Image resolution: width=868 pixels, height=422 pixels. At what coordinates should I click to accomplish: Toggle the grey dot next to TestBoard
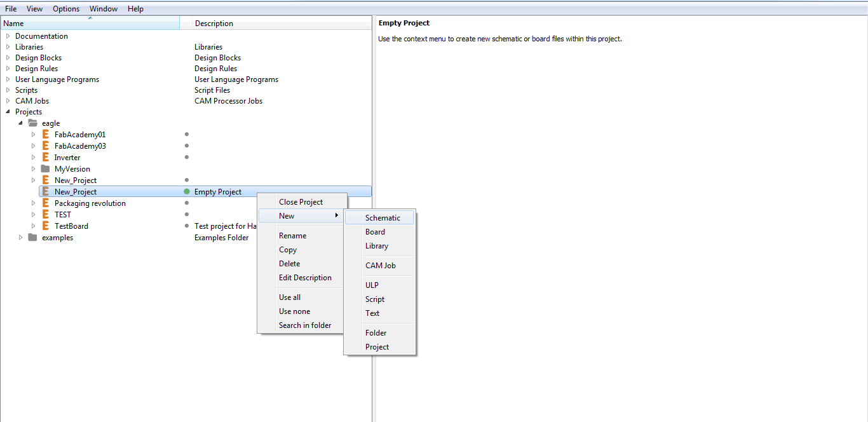(x=187, y=226)
